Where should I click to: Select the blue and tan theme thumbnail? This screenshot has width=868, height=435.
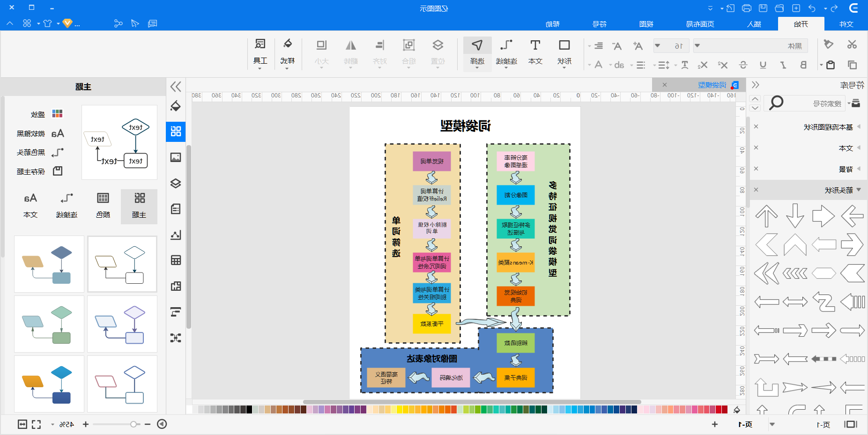click(x=49, y=264)
